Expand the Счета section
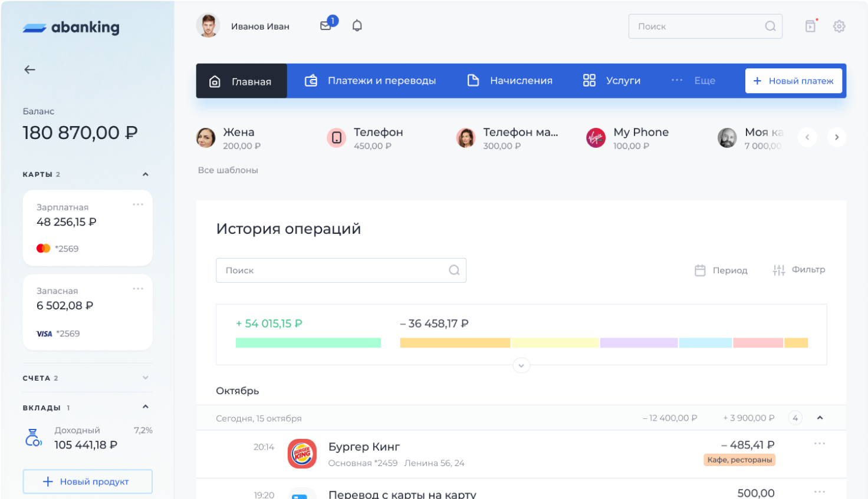Image resolution: width=868 pixels, height=499 pixels. [x=145, y=378]
